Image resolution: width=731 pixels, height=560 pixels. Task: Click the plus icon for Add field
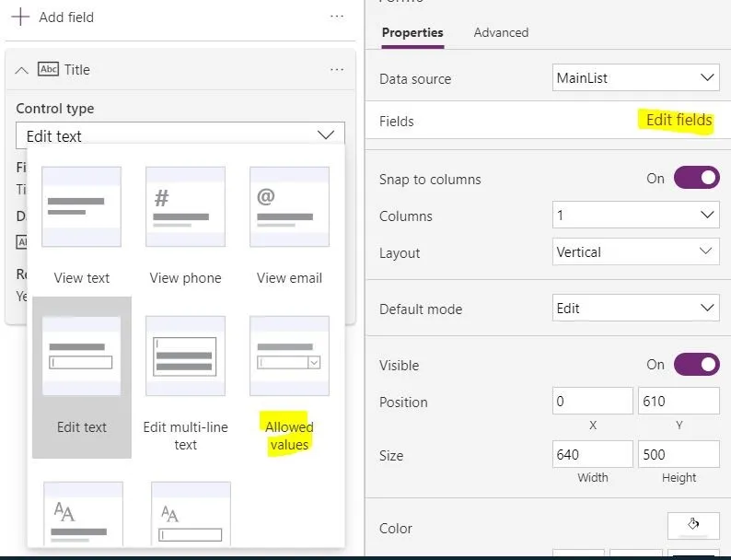tap(20, 17)
